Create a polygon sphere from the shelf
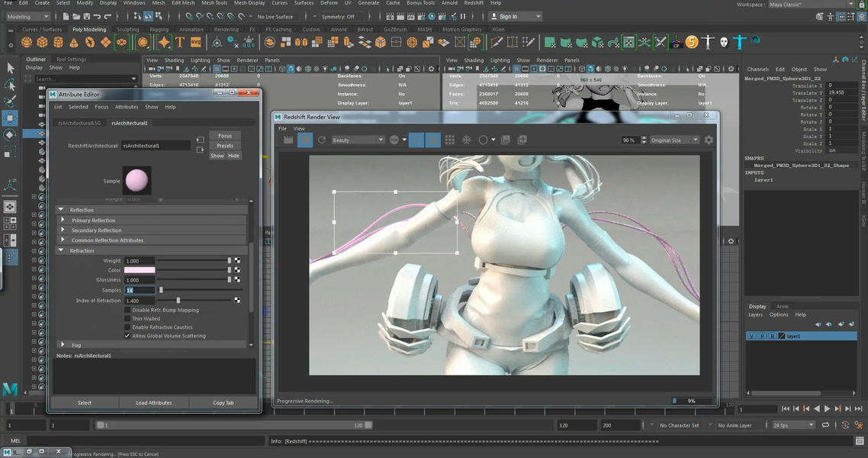868x458 pixels. click(x=26, y=42)
